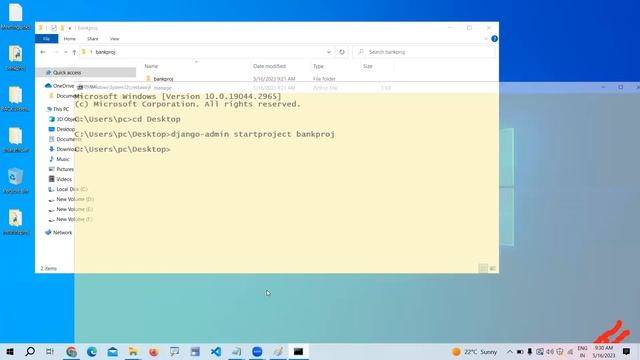Image resolution: width=640 pixels, height=360 pixels.
Task: Click Properties quick access toolbar icon
Action: [x=54, y=28]
